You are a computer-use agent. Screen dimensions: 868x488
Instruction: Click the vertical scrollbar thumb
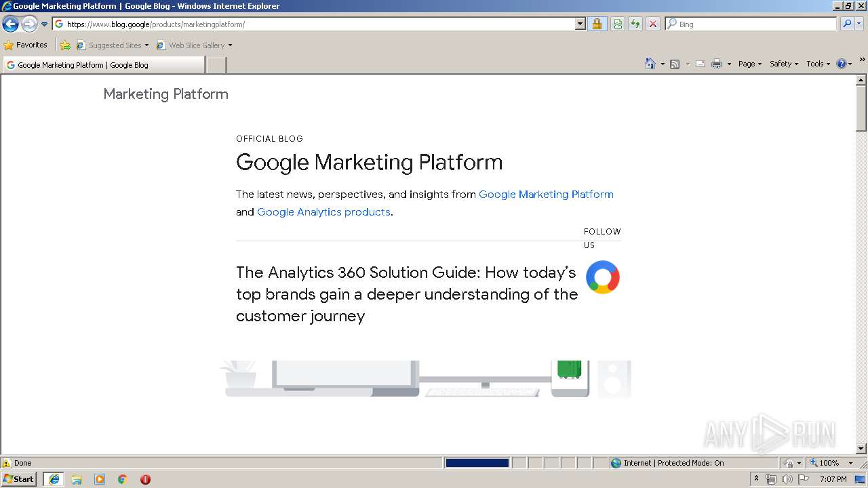[x=861, y=108]
